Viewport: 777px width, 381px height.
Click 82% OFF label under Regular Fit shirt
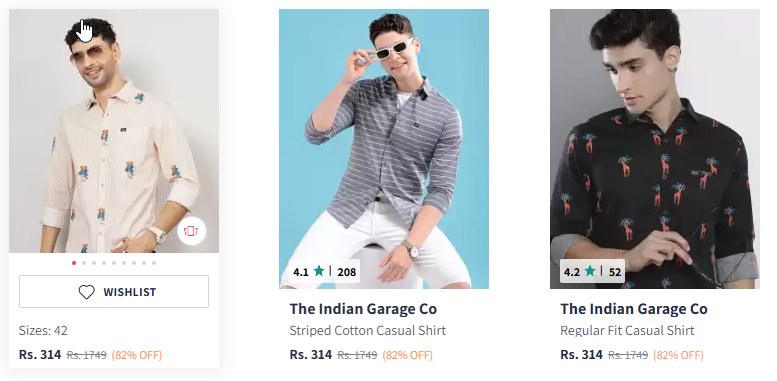point(678,355)
